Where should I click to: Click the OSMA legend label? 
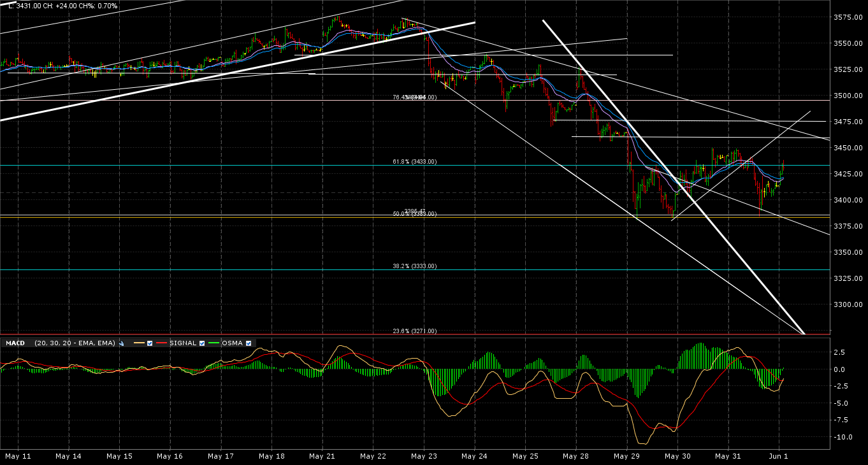(x=233, y=343)
